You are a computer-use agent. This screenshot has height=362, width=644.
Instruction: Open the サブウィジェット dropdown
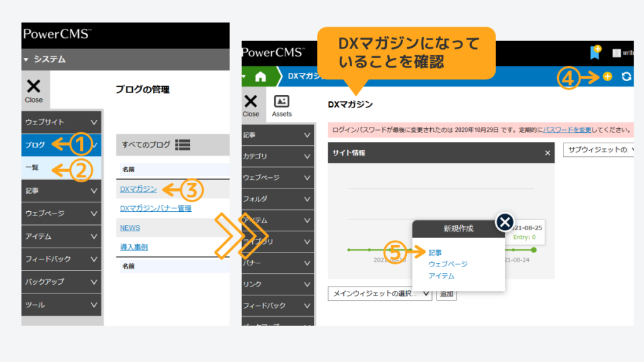[x=599, y=150]
